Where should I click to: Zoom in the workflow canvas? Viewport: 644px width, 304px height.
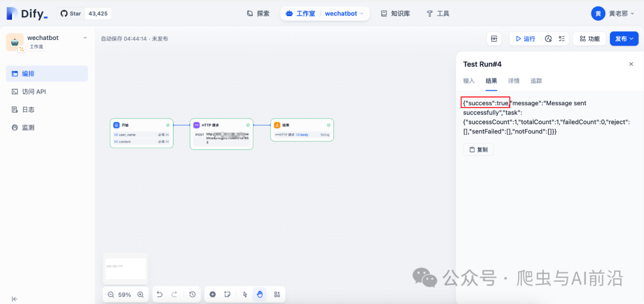(141, 294)
